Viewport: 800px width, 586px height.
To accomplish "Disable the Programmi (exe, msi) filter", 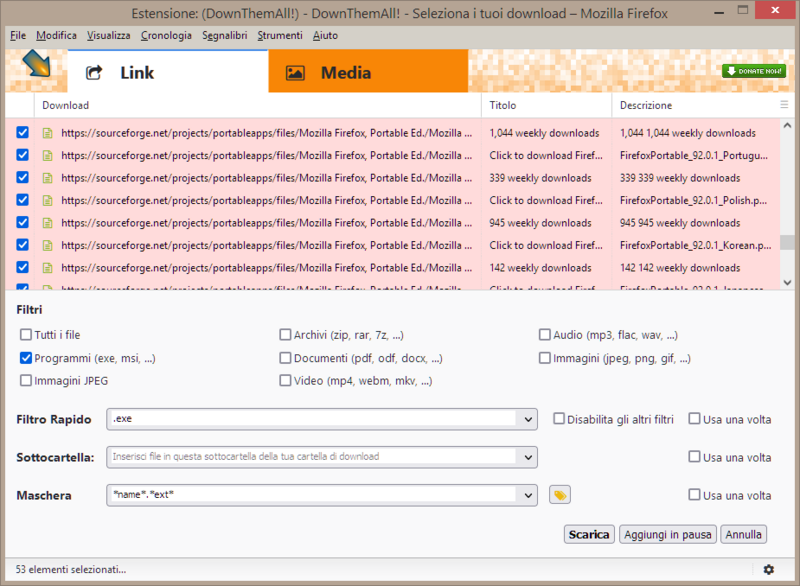I will point(26,358).
